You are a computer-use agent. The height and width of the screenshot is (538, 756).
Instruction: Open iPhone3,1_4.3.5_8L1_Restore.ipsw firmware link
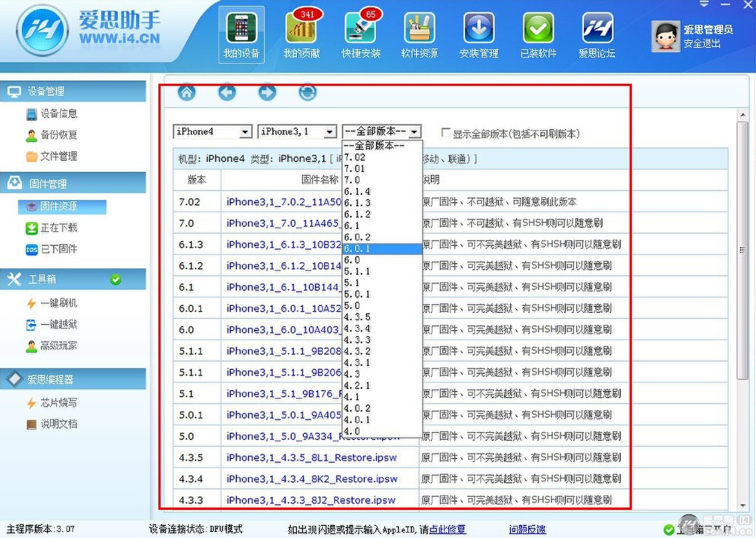(311, 458)
